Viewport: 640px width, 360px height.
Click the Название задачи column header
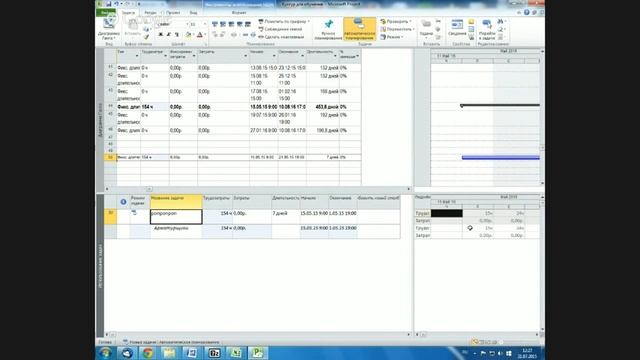[176, 202]
